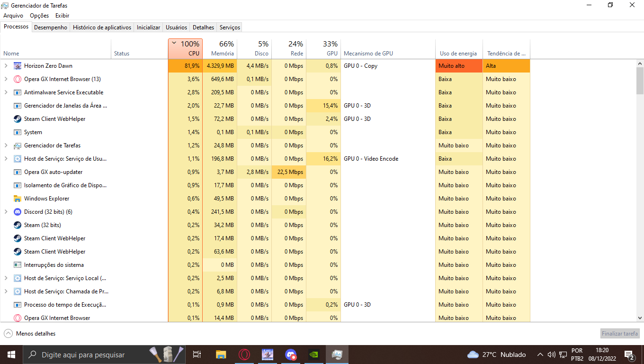Click the System process icon
The image size is (644, 364).
coord(18,132)
